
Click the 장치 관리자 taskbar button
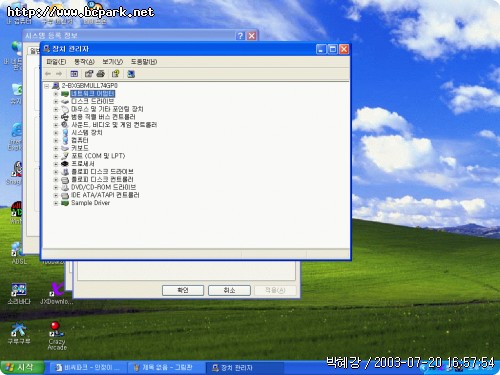tap(245, 368)
